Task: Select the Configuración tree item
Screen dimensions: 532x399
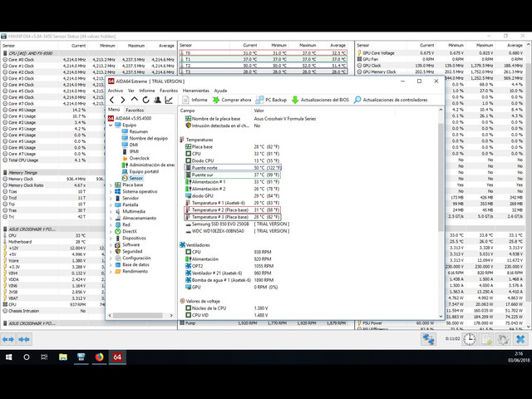Action: 136,258
